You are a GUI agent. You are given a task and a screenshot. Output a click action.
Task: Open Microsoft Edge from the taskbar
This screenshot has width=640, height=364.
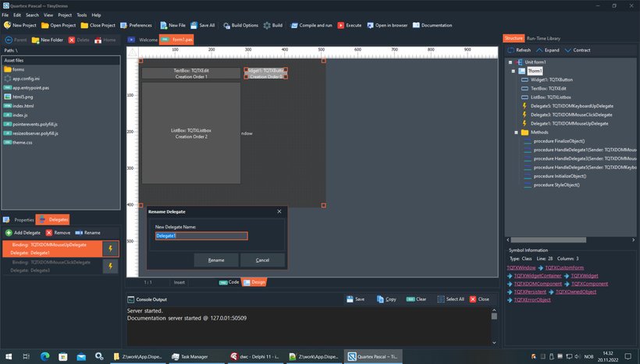point(45,357)
